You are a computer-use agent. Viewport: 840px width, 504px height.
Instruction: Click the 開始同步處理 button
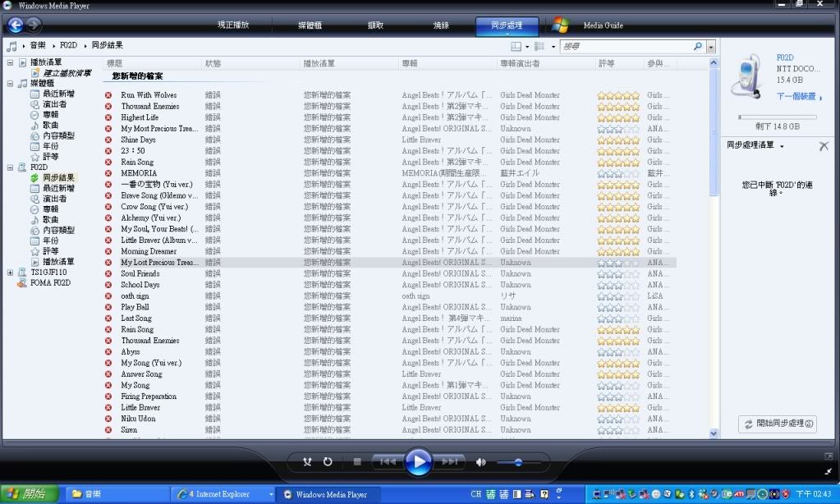pos(778,424)
